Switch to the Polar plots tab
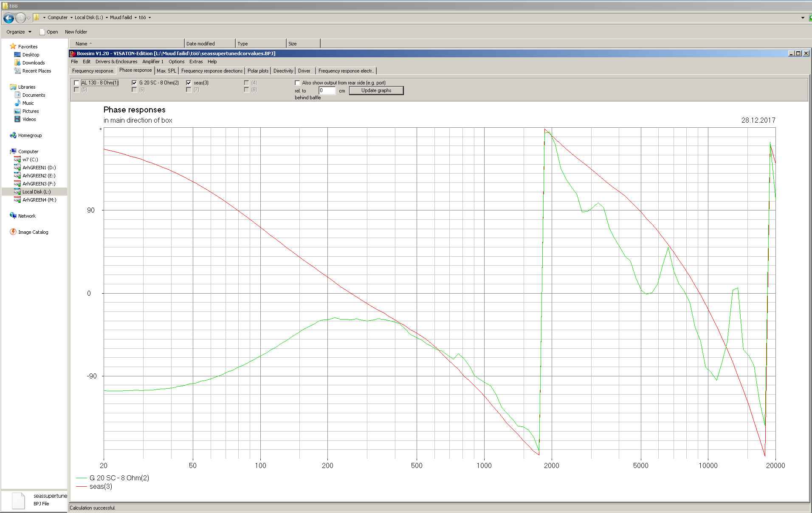The width and height of the screenshot is (812, 513). click(x=258, y=71)
